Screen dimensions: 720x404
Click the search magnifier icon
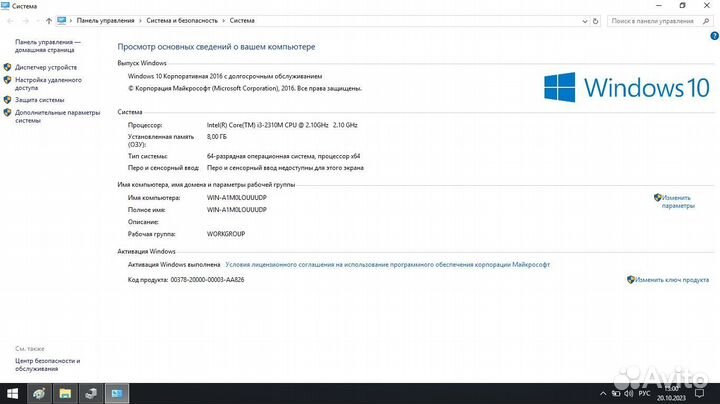pyautogui.click(x=706, y=21)
